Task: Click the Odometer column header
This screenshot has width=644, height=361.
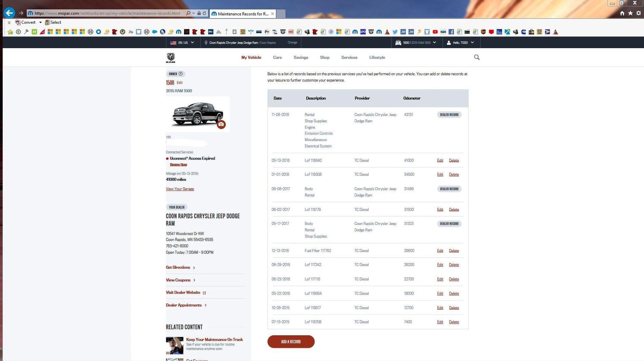Action: coord(412,98)
